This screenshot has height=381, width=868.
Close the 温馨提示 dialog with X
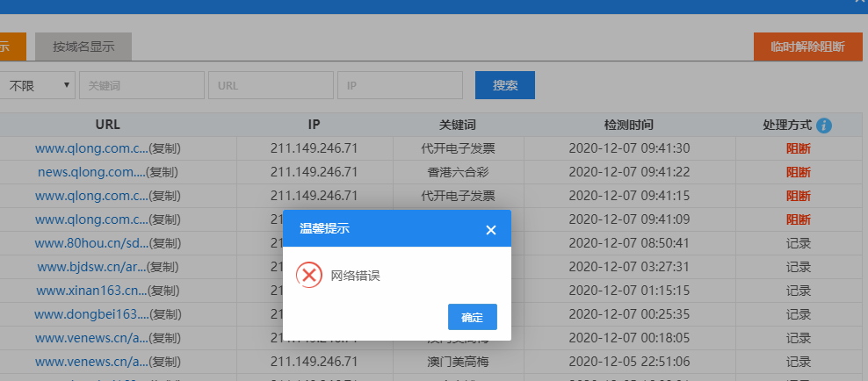491,230
